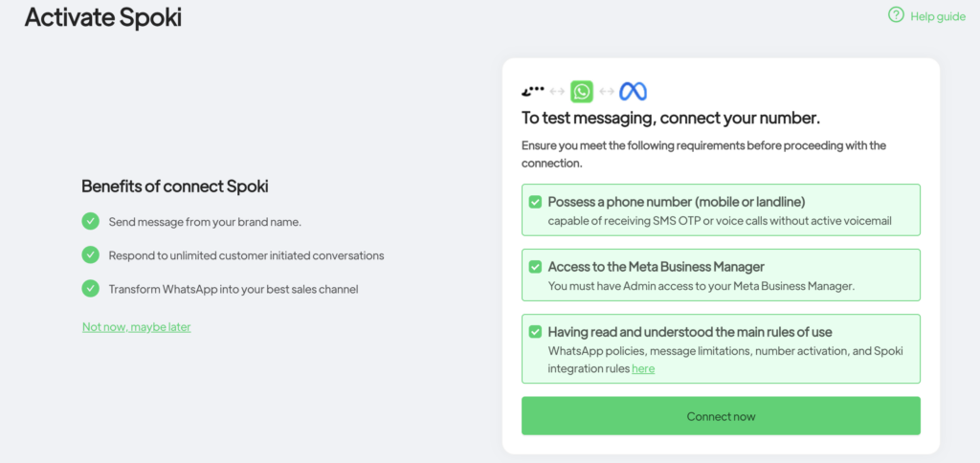
Task: Toggle the phone number requirement checkbox
Action: pos(535,202)
